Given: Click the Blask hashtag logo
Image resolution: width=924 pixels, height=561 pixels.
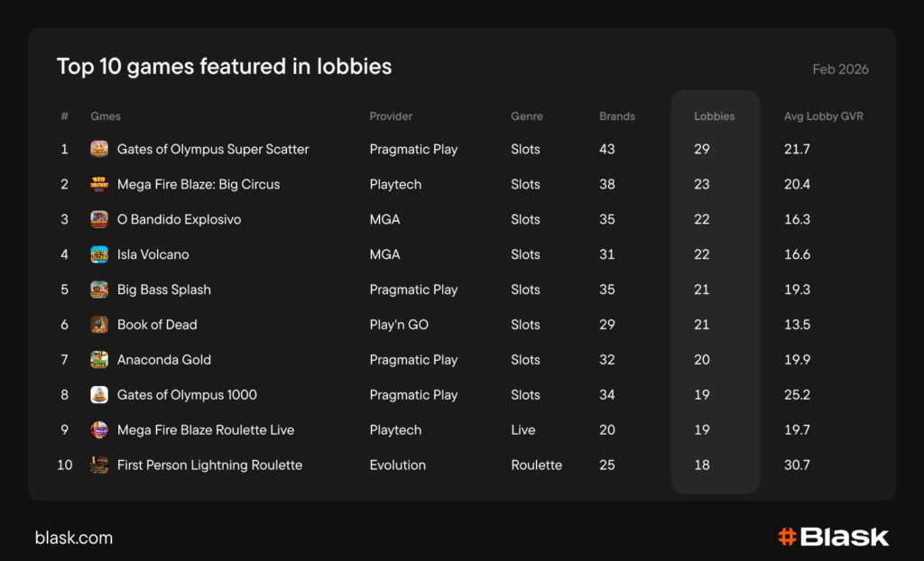Looking at the screenshot, I should [787, 538].
